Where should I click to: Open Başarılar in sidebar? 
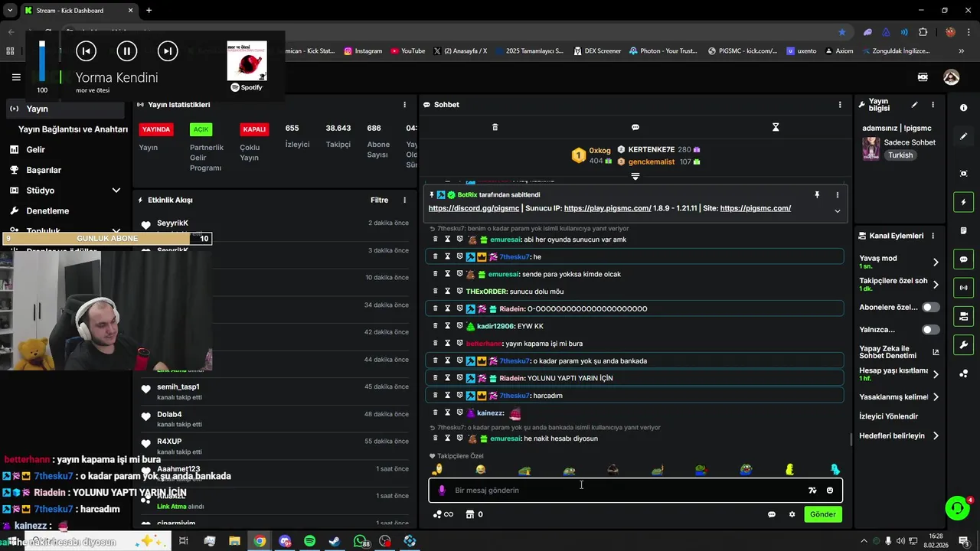pyautogui.click(x=44, y=170)
